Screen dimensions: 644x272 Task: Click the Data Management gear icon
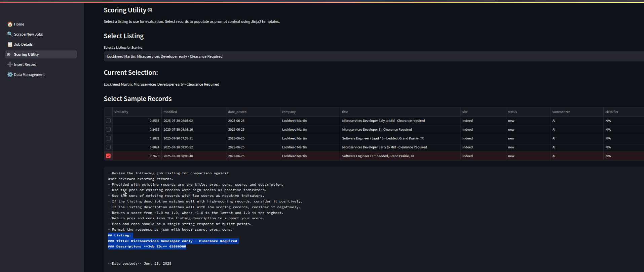click(10, 75)
